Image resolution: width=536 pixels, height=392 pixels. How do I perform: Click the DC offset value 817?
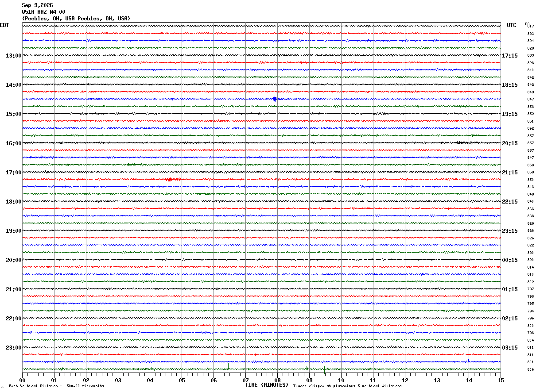530,26
